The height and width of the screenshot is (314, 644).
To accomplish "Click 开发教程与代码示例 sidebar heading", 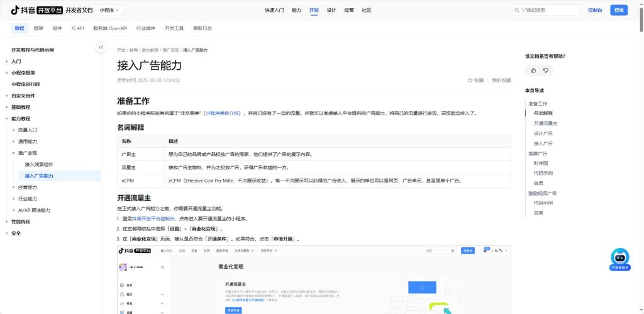I will pos(33,50).
